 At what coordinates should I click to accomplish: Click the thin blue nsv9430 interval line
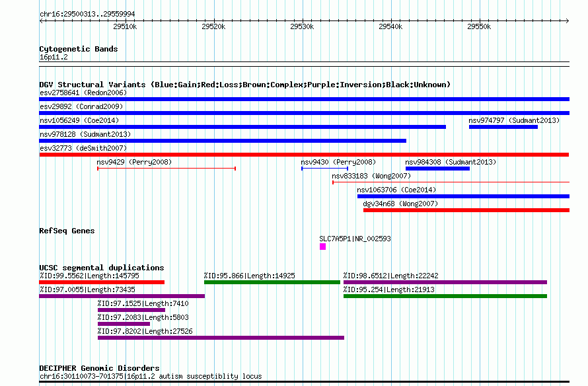coord(325,169)
